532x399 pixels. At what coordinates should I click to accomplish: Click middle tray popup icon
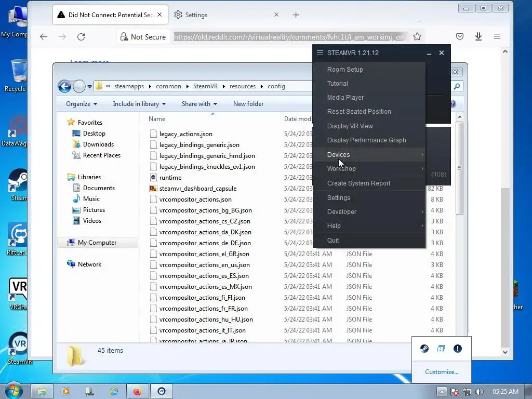click(x=441, y=349)
